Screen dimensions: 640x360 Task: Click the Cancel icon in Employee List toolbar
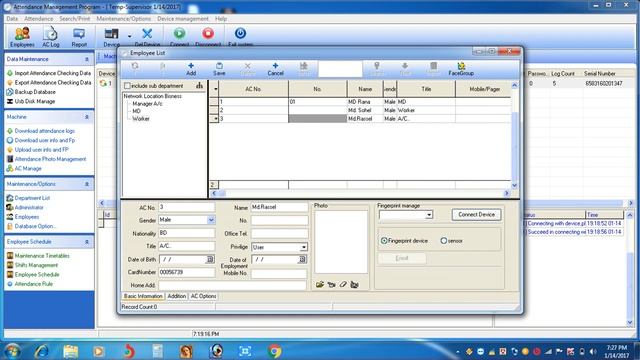[x=275, y=66]
